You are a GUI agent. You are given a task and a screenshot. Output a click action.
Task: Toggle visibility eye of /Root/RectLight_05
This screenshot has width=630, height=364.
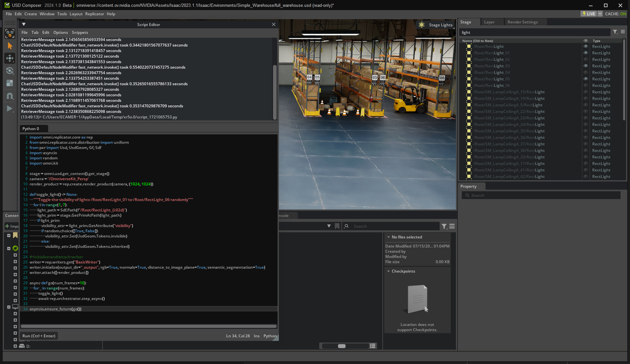(585, 79)
